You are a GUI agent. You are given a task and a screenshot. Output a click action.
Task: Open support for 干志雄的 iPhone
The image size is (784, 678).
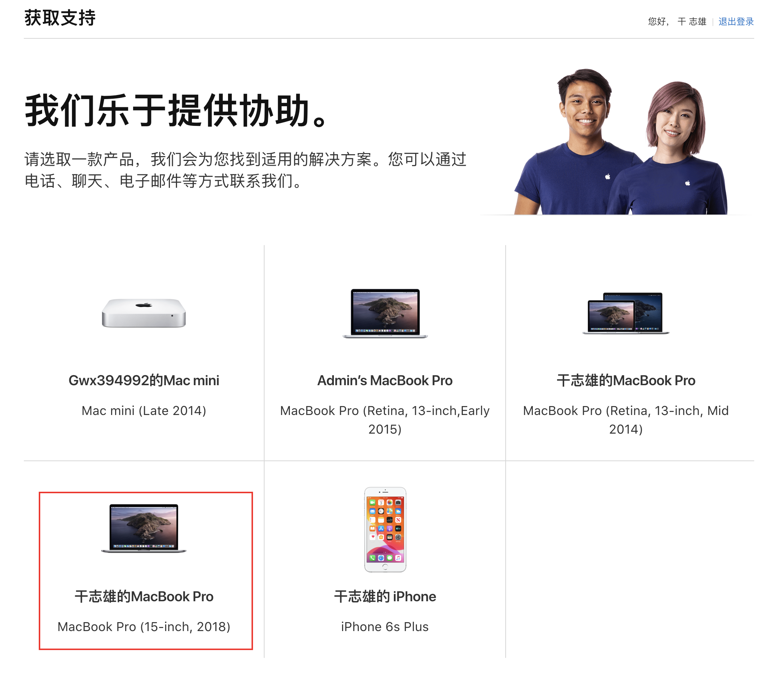point(385,597)
